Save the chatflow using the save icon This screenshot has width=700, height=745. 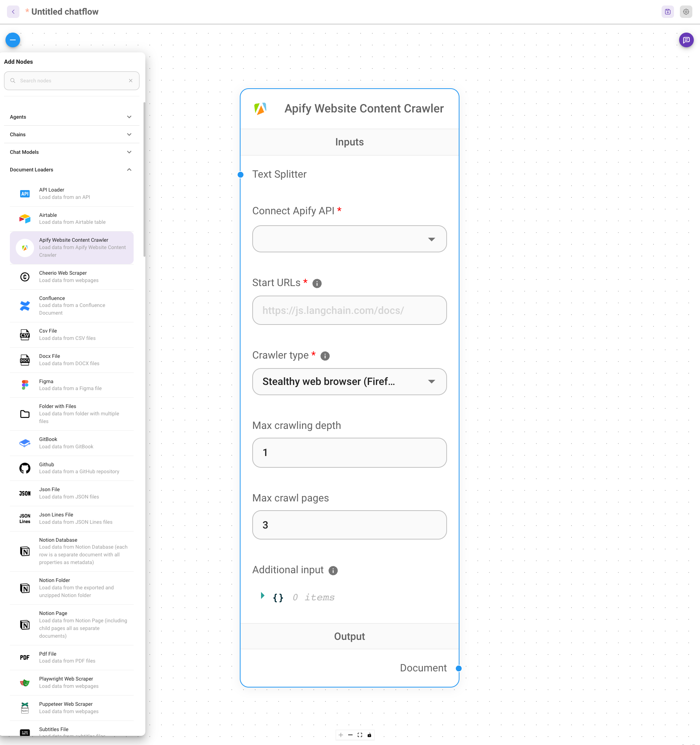pyautogui.click(x=667, y=12)
